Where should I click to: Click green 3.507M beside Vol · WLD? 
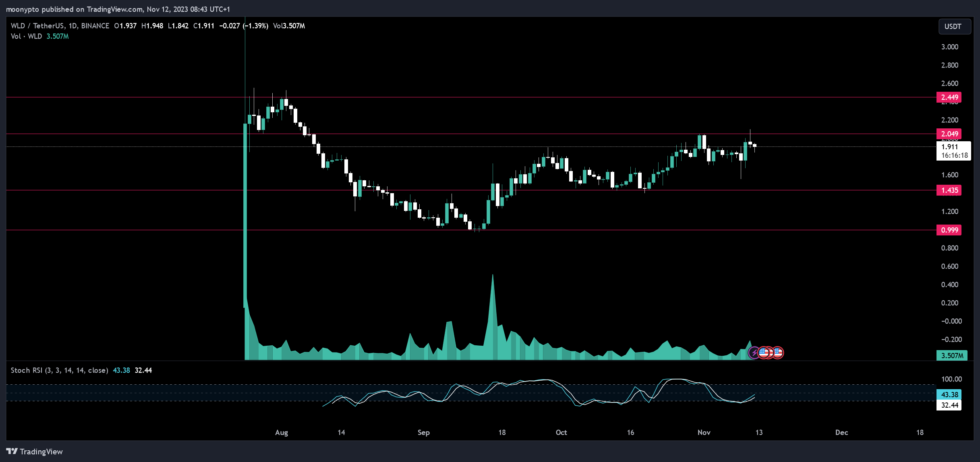(x=58, y=36)
